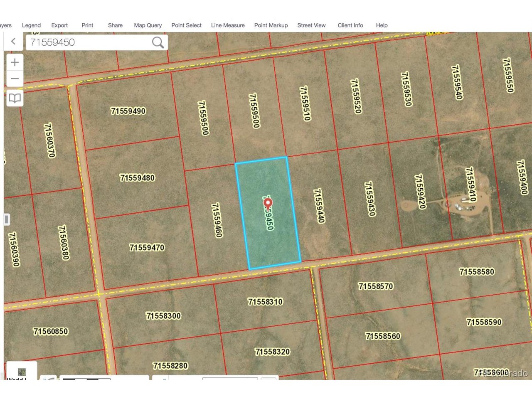Select parcel 71558310

265,302
